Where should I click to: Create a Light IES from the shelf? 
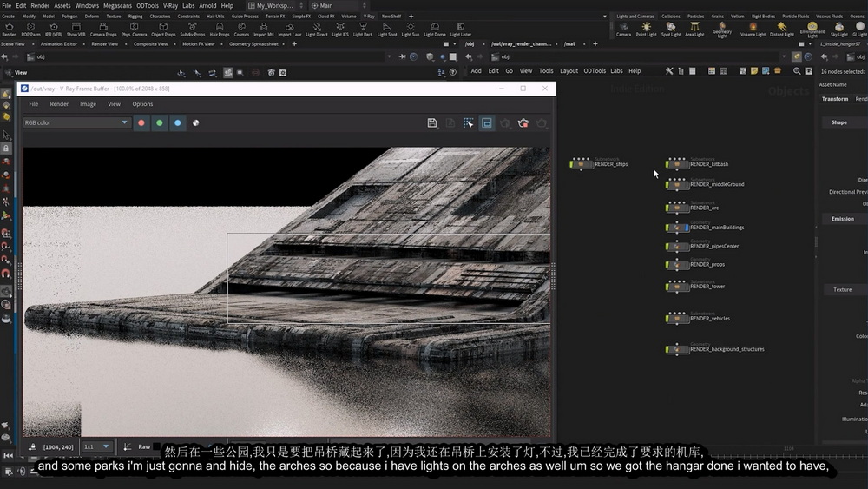coord(340,30)
